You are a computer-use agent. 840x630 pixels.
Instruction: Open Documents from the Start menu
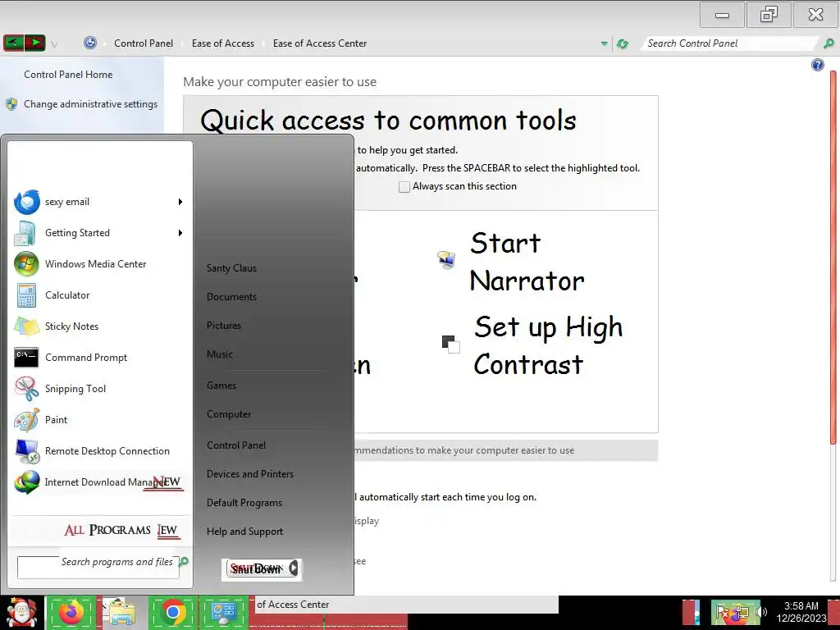[231, 297]
